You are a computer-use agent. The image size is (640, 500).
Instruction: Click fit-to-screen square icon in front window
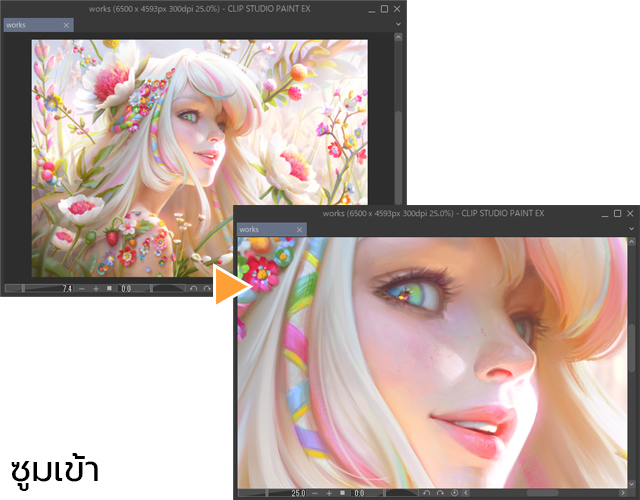[x=342, y=493]
